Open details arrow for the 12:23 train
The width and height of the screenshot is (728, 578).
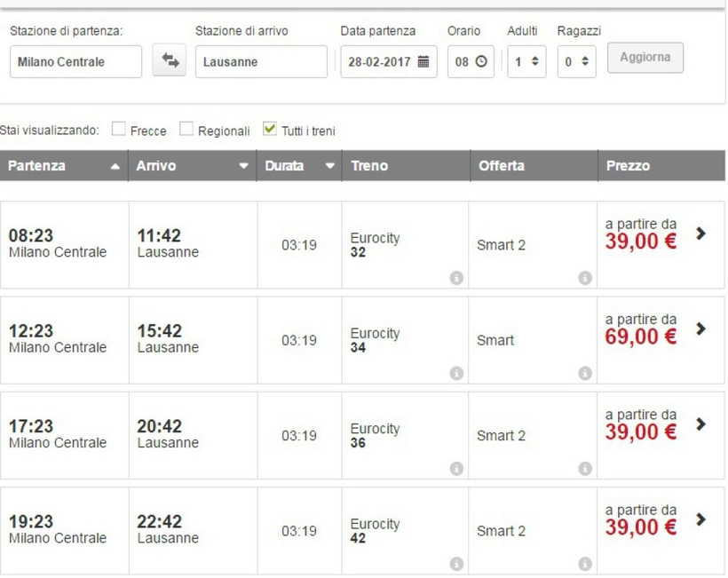(x=700, y=329)
